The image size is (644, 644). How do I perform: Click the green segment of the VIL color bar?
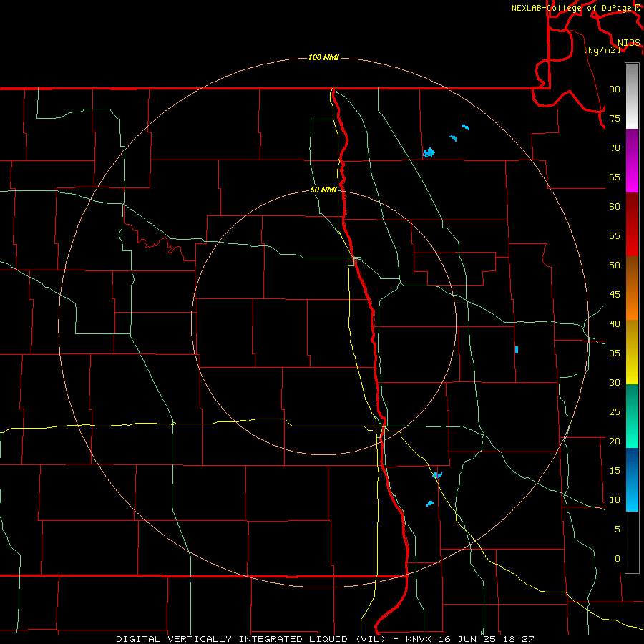(632, 416)
